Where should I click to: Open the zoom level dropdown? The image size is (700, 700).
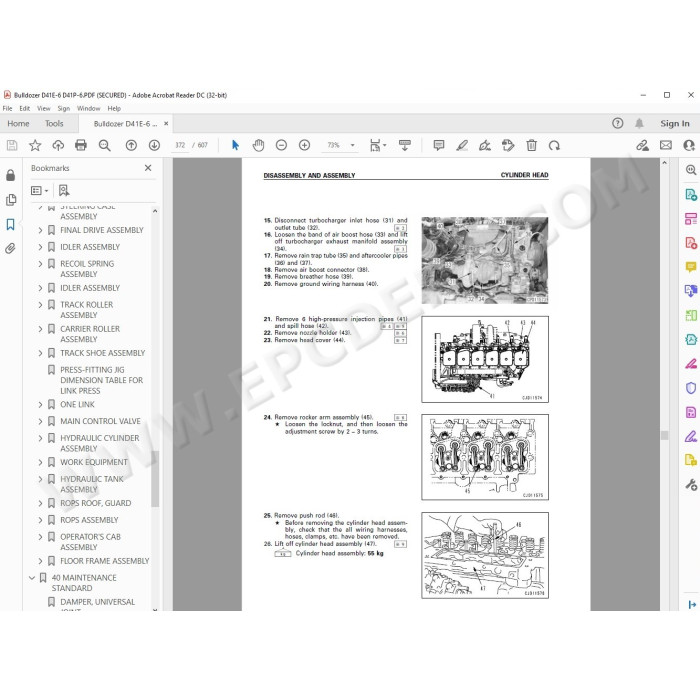(x=353, y=145)
